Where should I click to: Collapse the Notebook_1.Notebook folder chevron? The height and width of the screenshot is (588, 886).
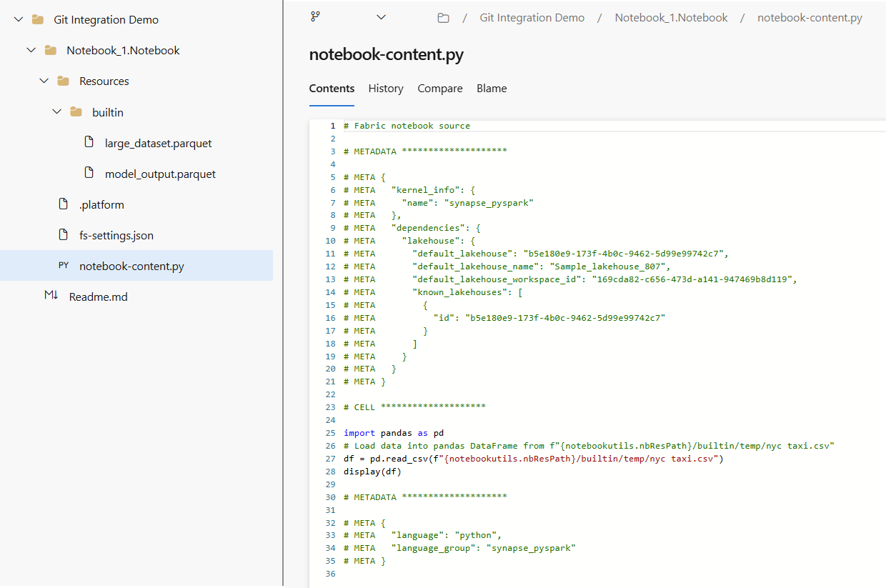point(31,51)
